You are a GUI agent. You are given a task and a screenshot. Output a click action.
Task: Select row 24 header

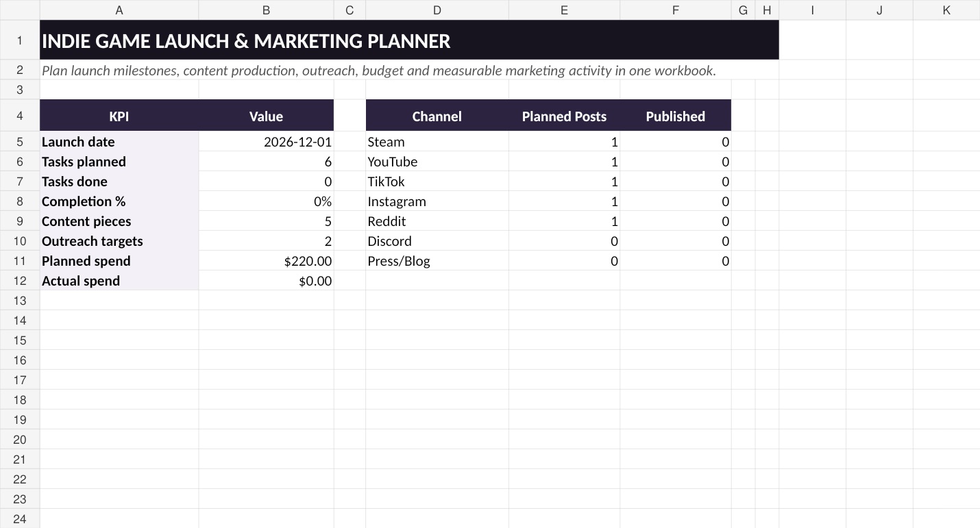click(20, 518)
